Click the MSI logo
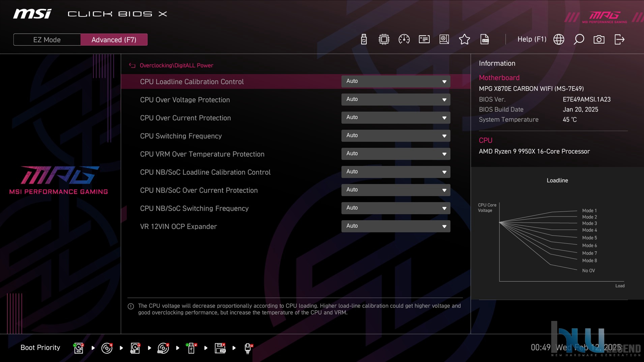644x362 pixels. [x=32, y=14]
